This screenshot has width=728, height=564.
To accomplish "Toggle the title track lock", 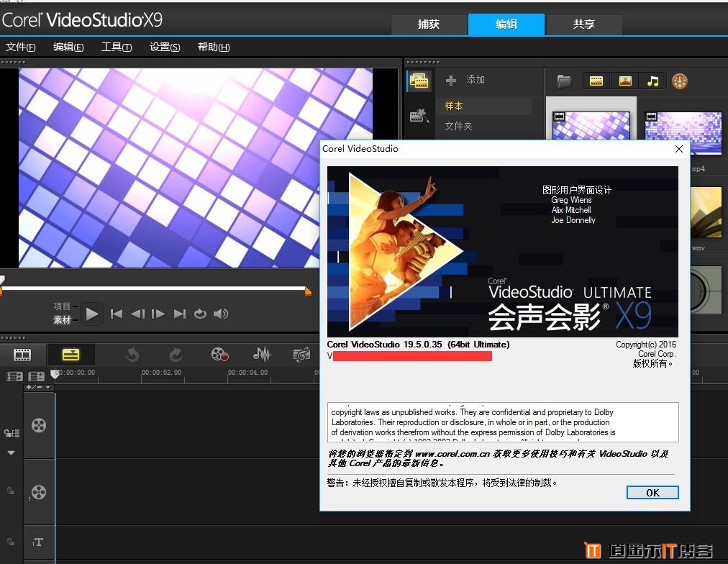I will click(x=10, y=541).
